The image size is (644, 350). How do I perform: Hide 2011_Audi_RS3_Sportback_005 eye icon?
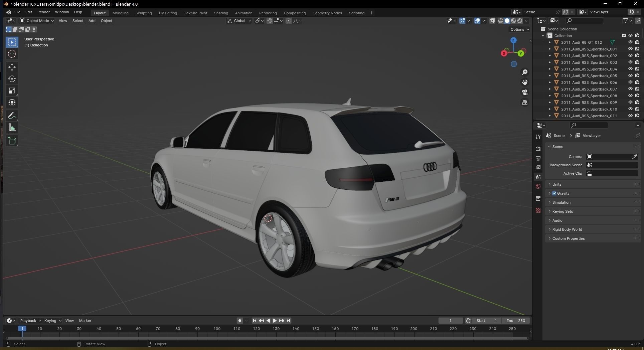(630, 75)
